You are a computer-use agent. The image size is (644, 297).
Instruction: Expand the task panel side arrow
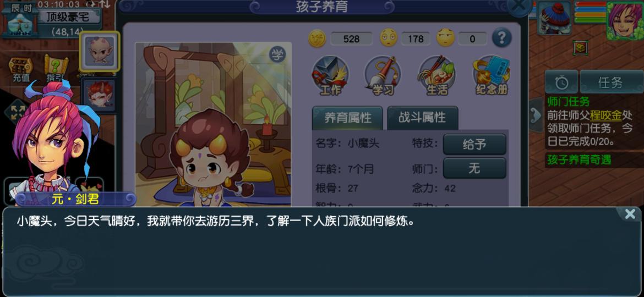535,116
